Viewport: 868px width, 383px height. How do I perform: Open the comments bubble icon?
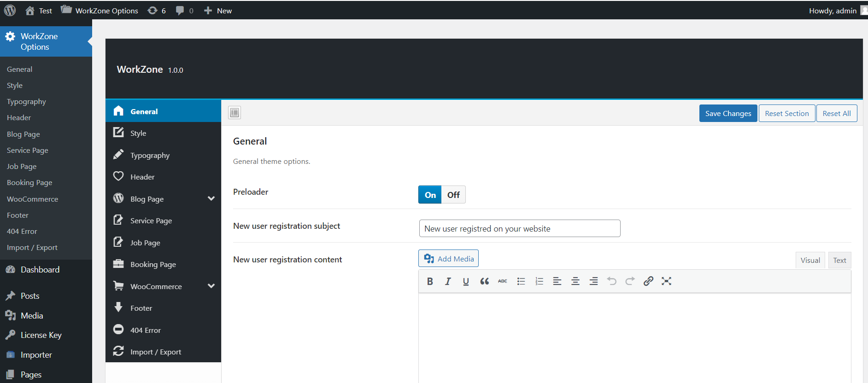click(x=180, y=11)
